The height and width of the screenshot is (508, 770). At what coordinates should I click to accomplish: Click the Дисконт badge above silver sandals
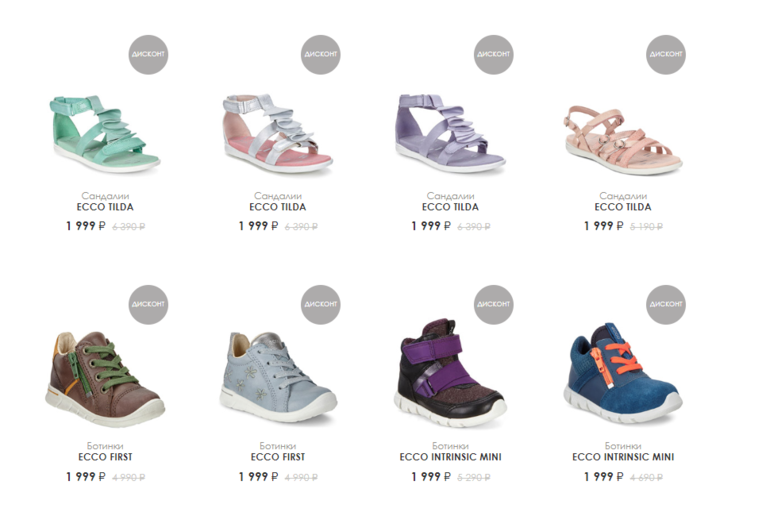(x=321, y=55)
